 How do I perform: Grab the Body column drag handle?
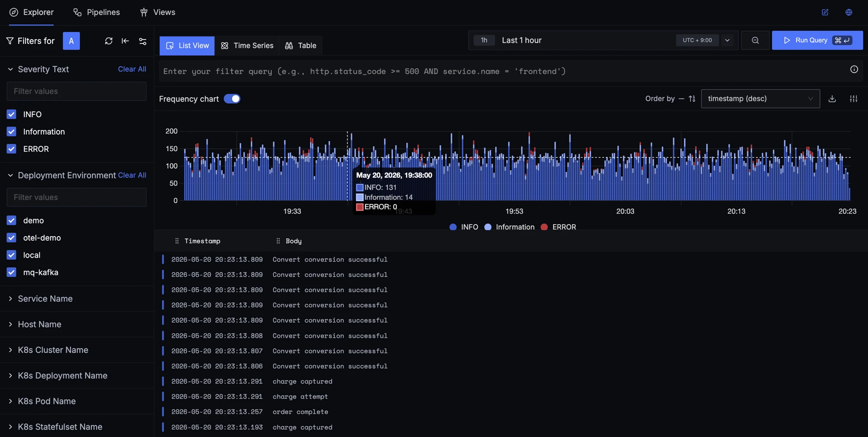click(x=278, y=241)
